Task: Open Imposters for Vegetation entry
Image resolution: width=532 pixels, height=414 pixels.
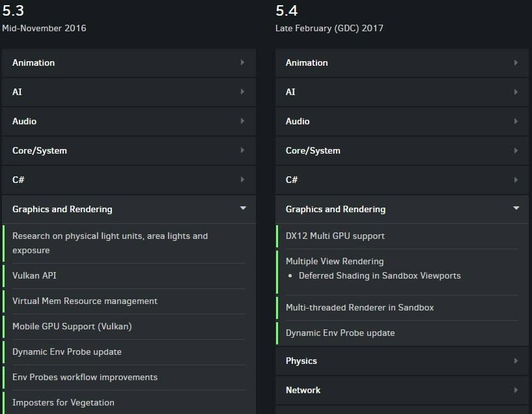Action: (x=63, y=402)
